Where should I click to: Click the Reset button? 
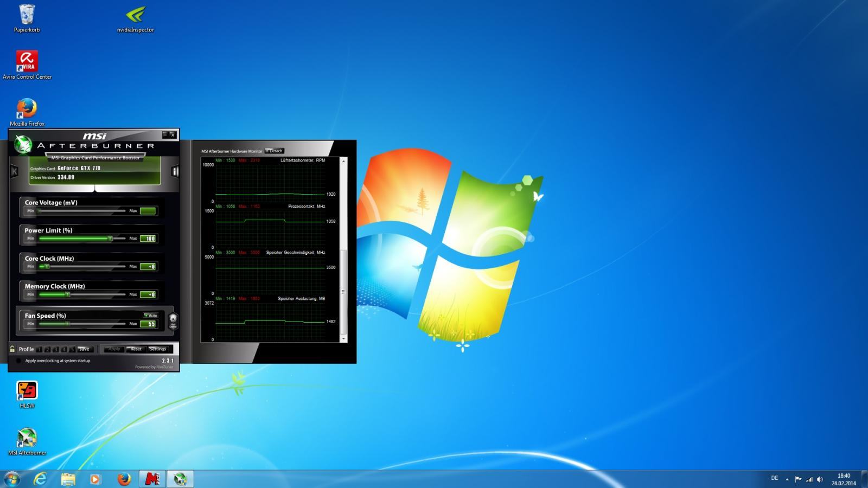[136, 349]
